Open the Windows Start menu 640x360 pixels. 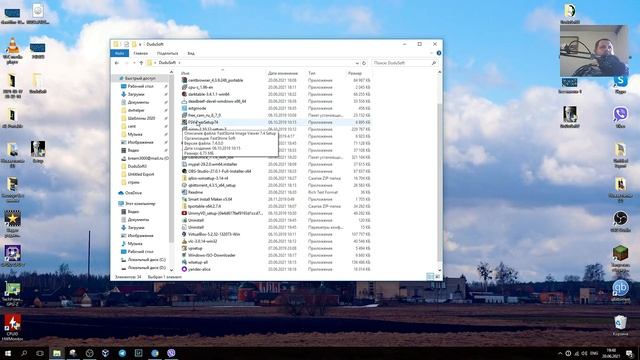click(8, 353)
